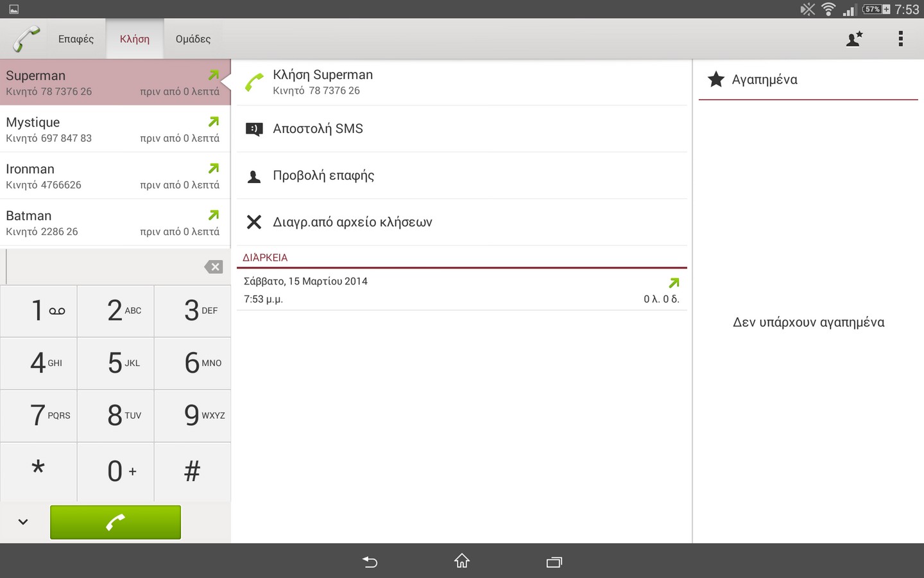Click the picture notification icon in status bar
Screen dimensions: 924x578
(13, 9)
